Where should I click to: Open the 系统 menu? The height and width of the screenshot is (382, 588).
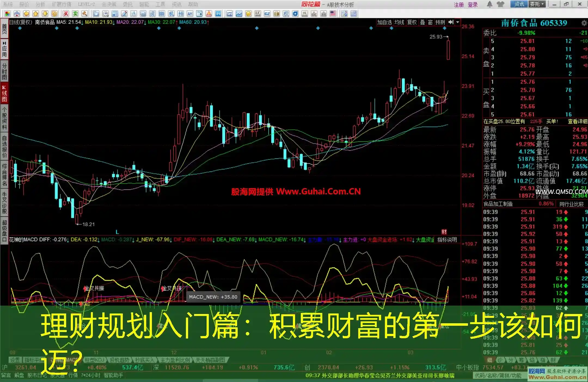click(x=8, y=4)
